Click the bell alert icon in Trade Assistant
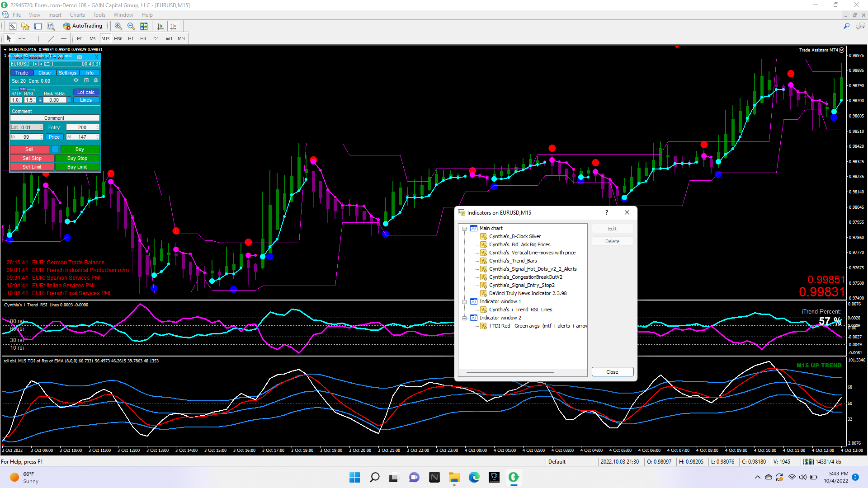This screenshot has width=868, height=488. (x=96, y=80)
